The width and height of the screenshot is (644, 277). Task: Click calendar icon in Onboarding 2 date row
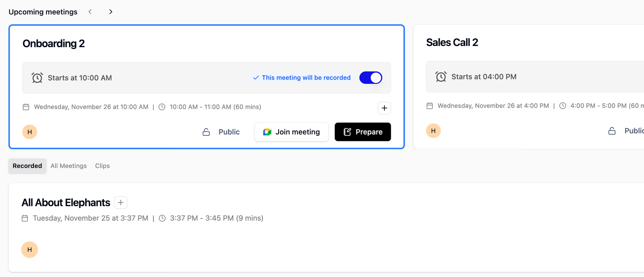(26, 107)
